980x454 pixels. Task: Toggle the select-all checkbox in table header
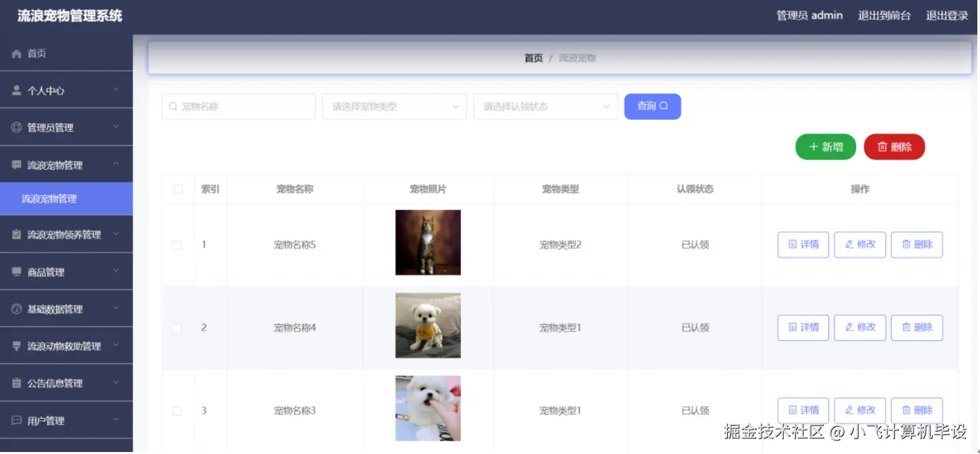[x=177, y=189]
